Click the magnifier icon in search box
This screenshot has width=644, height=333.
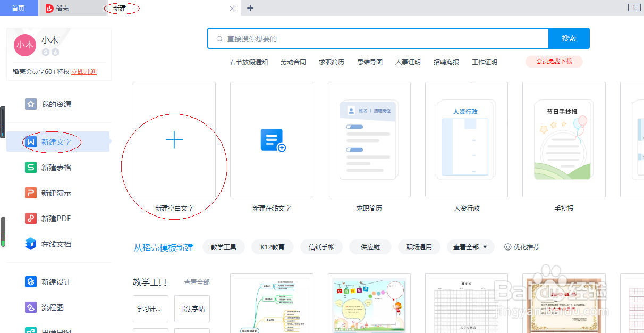point(219,39)
